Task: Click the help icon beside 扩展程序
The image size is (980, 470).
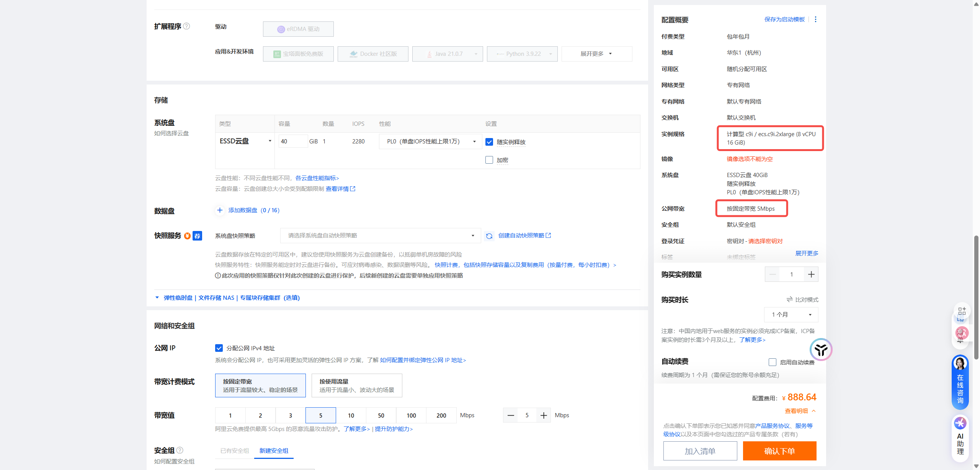Action: pyautogui.click(x=186, y=26)
